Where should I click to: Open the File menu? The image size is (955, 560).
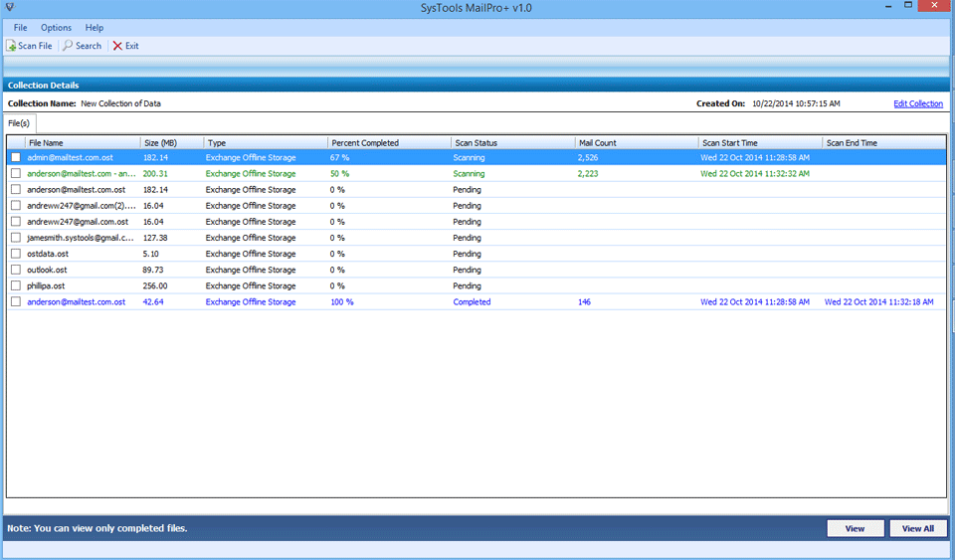coord(20,28)
